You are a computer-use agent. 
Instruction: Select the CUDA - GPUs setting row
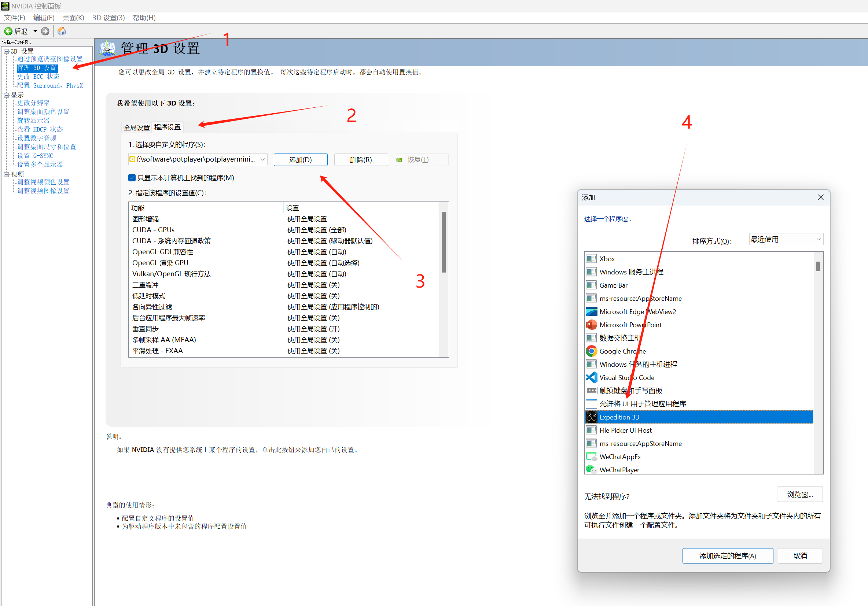point(284,230)
